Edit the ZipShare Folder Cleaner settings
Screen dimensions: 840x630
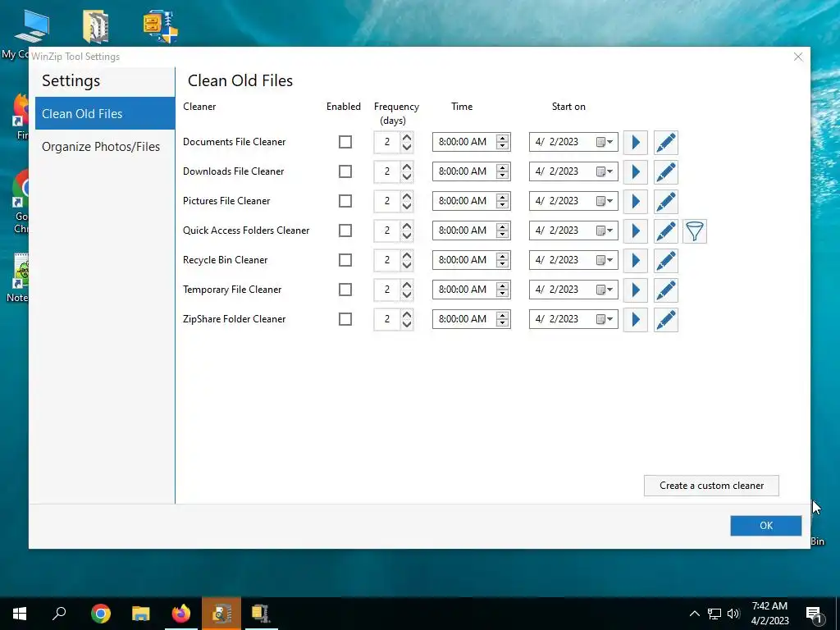666,319
